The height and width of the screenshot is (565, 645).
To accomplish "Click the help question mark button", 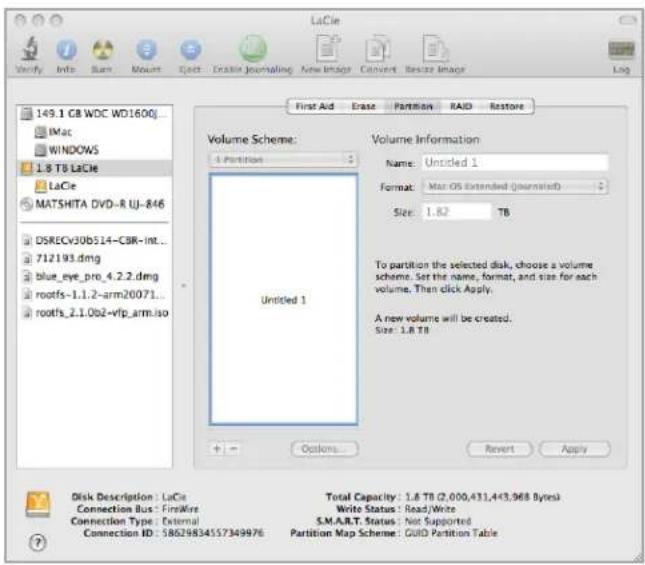I will [x=38, y=543].
